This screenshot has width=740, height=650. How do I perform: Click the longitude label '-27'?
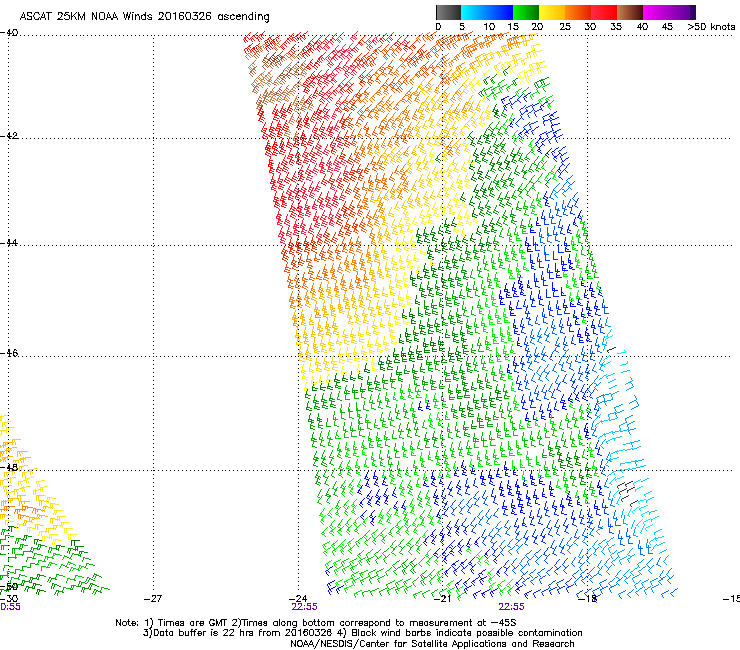click(153, 599)
